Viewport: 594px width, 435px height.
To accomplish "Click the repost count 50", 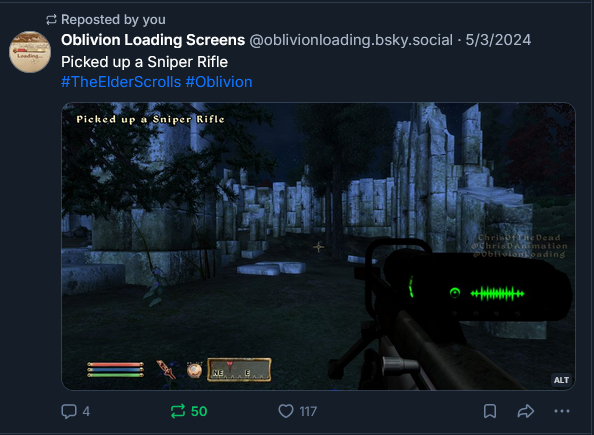I will pos(199,411).
